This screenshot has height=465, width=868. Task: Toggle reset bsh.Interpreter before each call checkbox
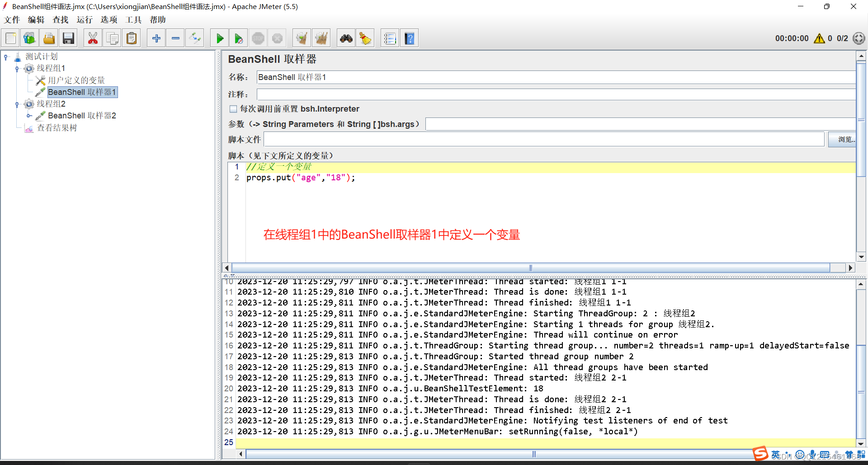coord(233,109)
